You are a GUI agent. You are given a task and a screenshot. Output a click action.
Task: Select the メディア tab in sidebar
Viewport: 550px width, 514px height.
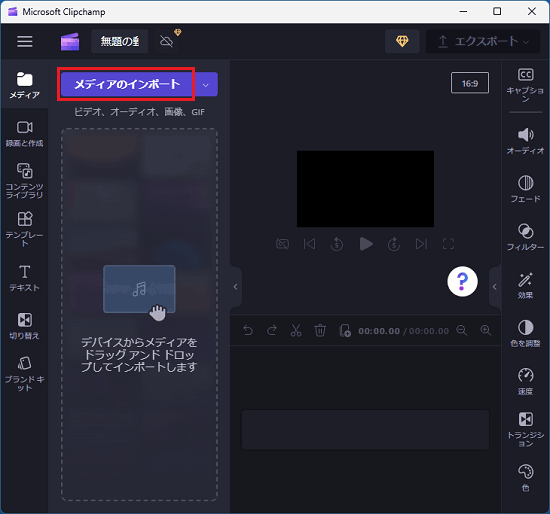coord(24,85)
